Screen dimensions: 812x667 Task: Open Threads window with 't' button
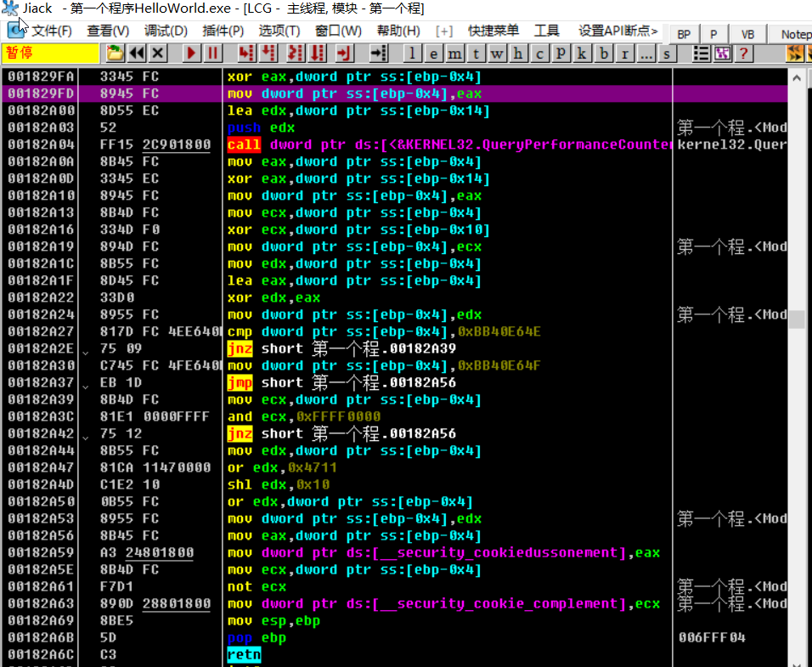coord(476,54)
